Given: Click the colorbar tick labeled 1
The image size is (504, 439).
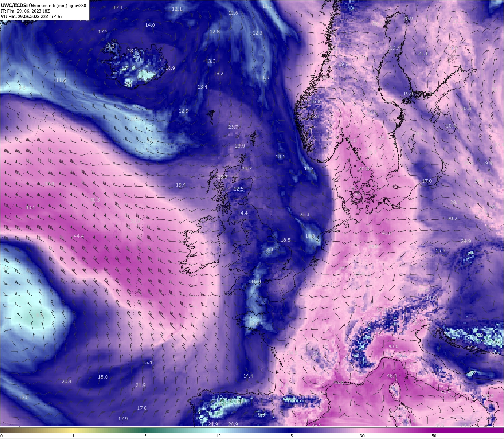Looking at the screenshot, I should tap(74, 436).
